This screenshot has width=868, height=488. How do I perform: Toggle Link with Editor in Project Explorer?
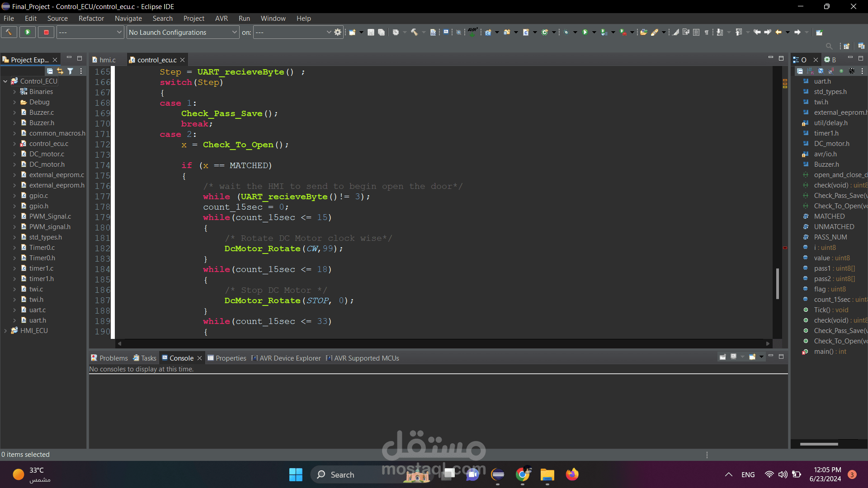point(60,71)
